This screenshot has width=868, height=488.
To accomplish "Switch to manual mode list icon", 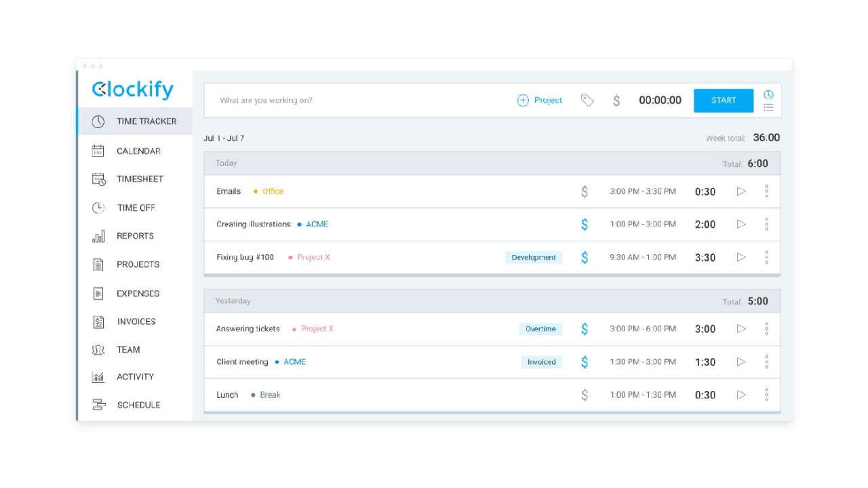I will 768,107.
